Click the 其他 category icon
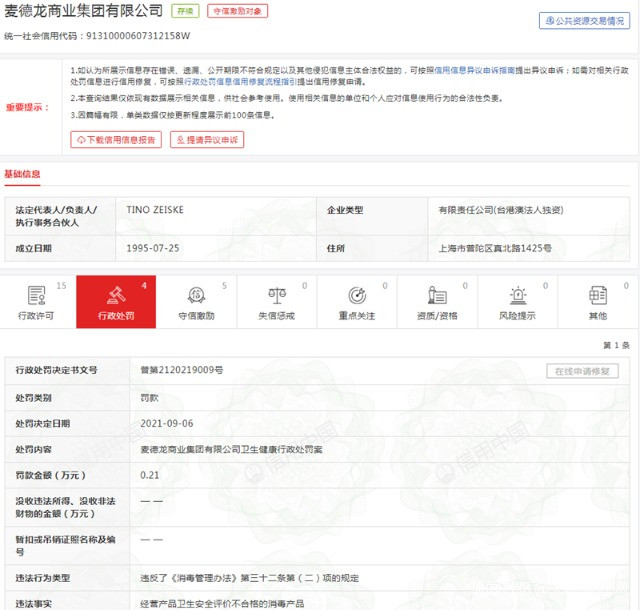The width and height of the screenshot is (640, 610). click(597, 296)
